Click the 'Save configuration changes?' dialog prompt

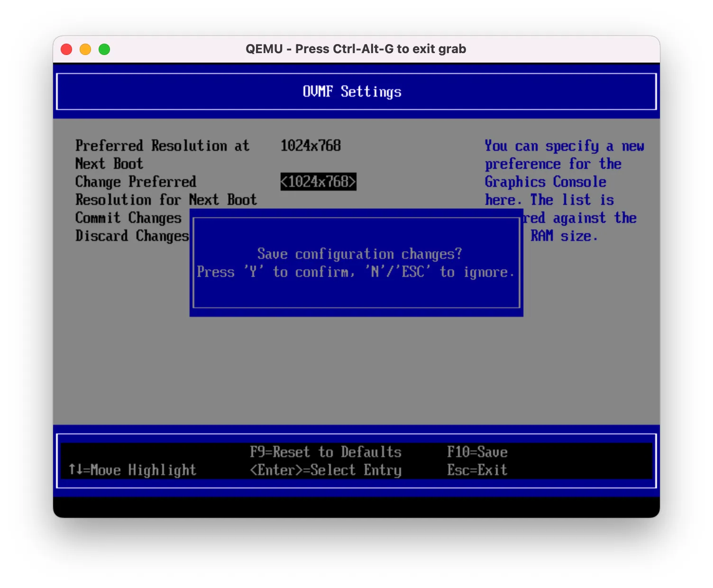(360, 254)
